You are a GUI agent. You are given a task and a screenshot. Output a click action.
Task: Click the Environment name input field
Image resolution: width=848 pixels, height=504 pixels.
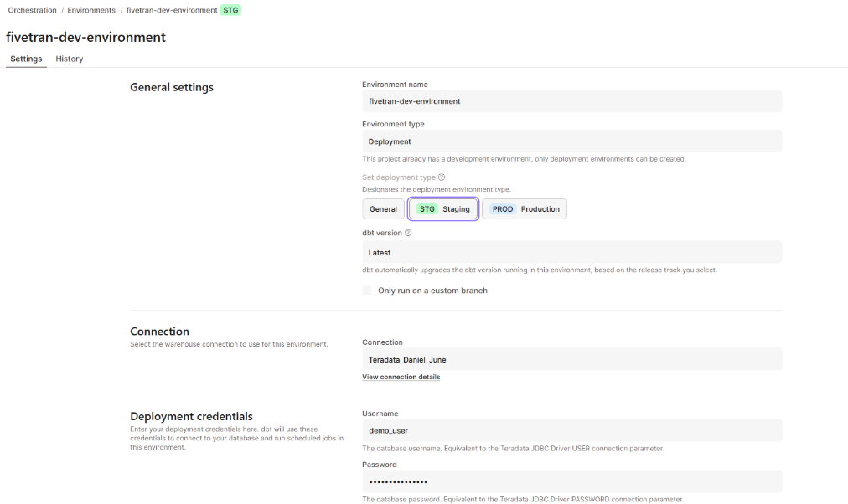click(572, 100)
